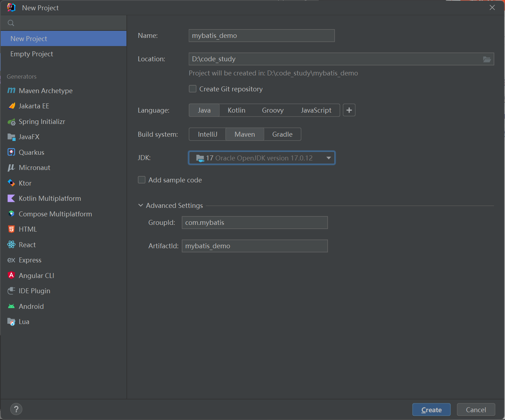This screenshot has height=420, width=505.
Task: Click the IDE Plugin plug icon
Action: 11,291
